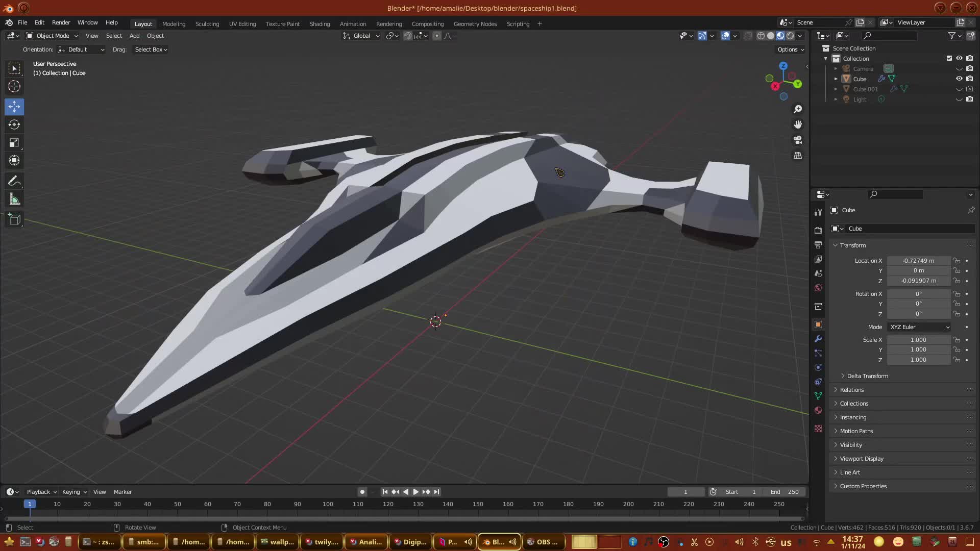Click the camera view icon in viewport
Viewport: 980px width, 551px height.
pos(798,140)
